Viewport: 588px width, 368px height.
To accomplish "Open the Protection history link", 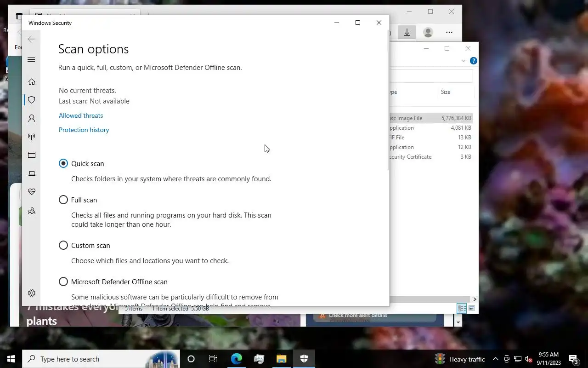I will coord(84,130).
